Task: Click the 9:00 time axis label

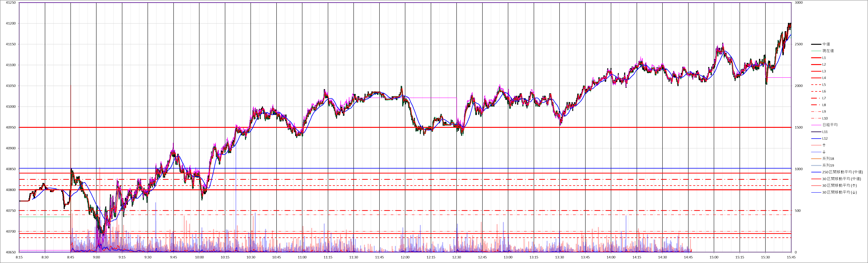Action: point(96,257)
